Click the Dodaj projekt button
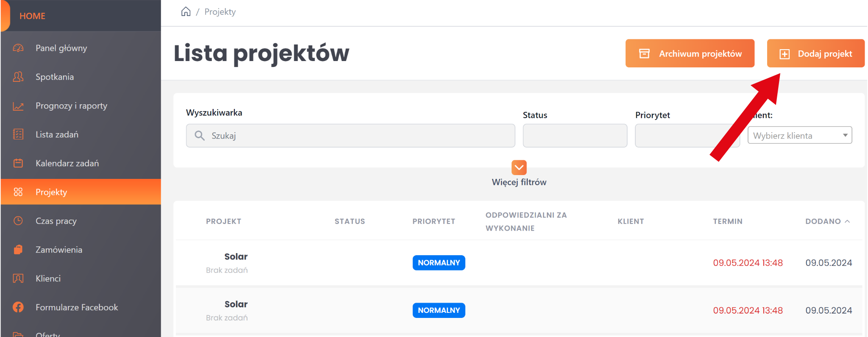868x337 pixels. 815,53
